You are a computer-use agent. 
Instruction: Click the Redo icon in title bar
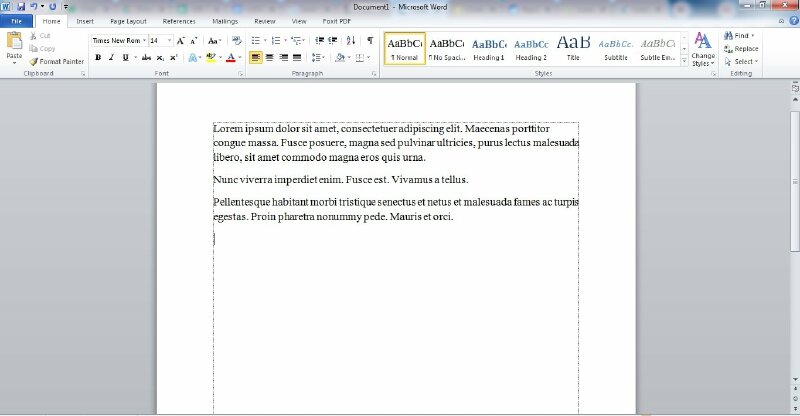tap(53, 7)
